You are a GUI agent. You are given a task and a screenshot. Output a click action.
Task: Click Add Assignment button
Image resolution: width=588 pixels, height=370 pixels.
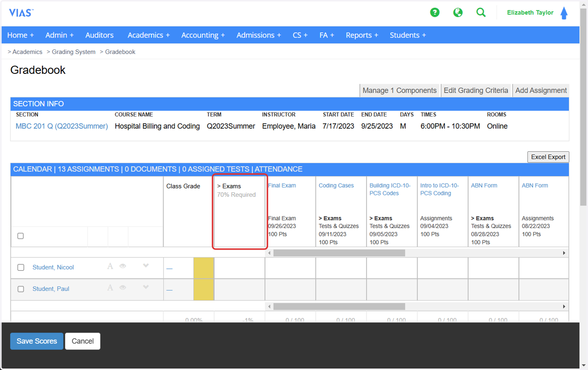pyautogui.click(x=541, y=91)
